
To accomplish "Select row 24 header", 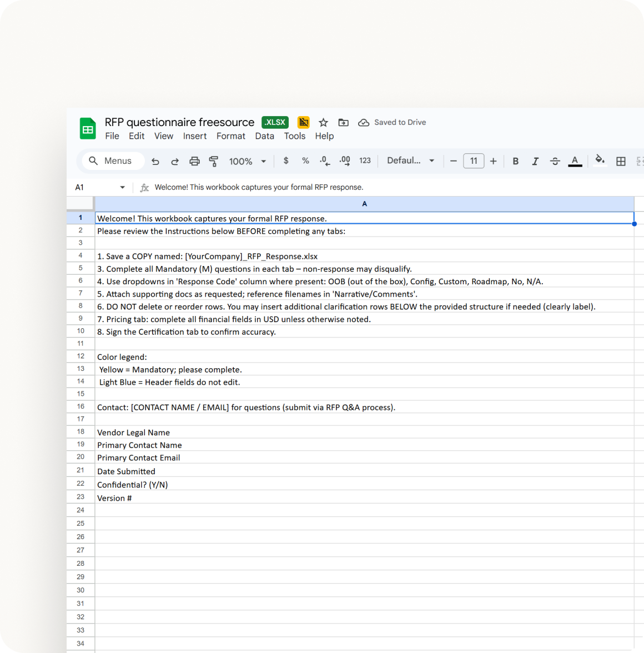I will coord(80,510).
